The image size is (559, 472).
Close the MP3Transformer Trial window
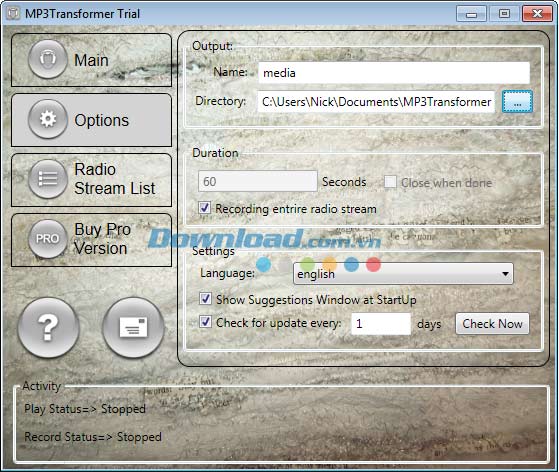click(537, 14)
